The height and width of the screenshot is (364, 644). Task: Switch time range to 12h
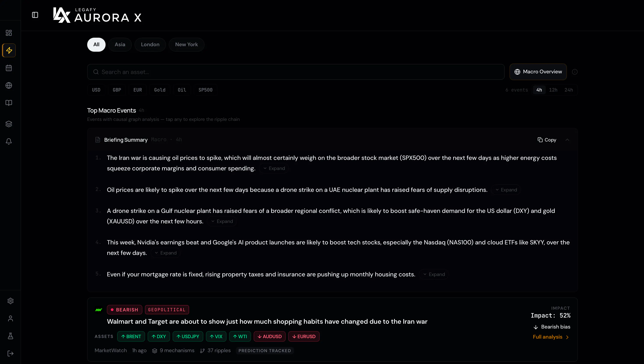[553, 90]
